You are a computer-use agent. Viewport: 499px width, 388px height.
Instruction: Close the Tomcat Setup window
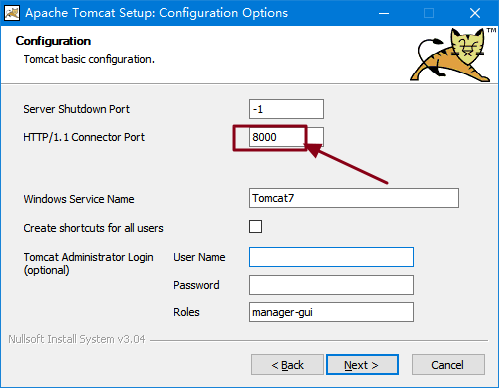(475, 13)
